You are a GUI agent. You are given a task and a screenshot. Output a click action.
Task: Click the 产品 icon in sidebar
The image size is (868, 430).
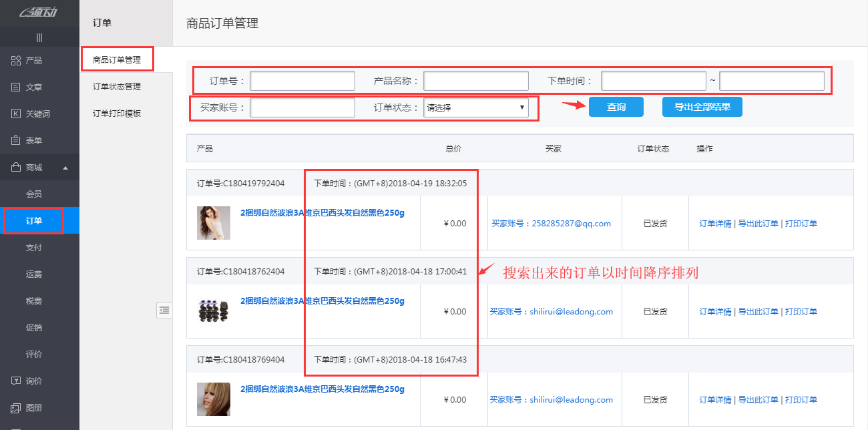(16, 61)
